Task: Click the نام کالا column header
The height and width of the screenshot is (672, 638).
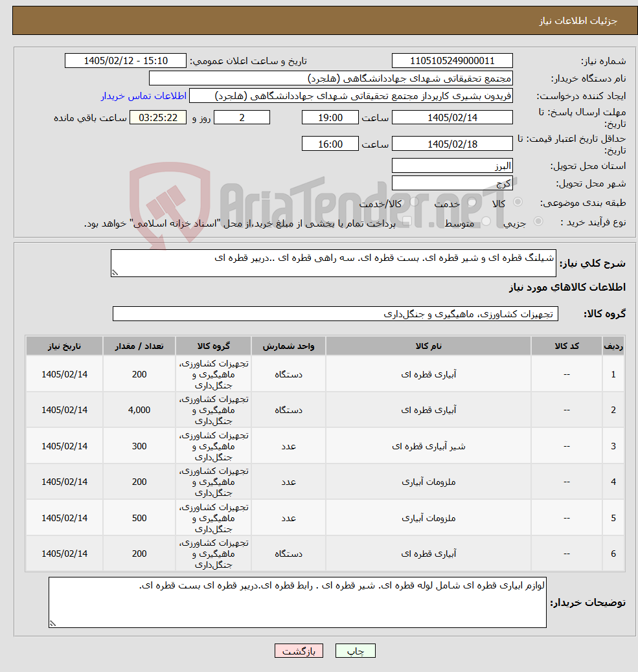Action: pos(428,346)
